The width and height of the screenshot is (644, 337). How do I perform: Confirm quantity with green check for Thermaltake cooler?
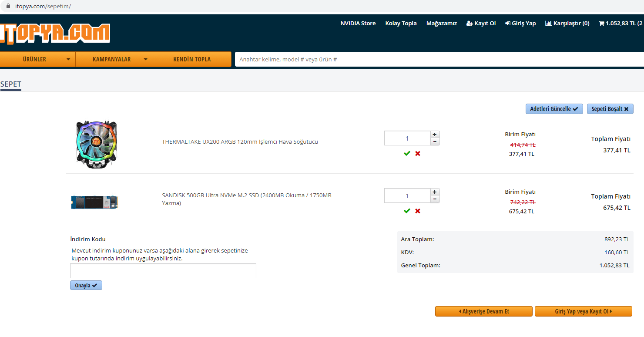pos(407,154)
